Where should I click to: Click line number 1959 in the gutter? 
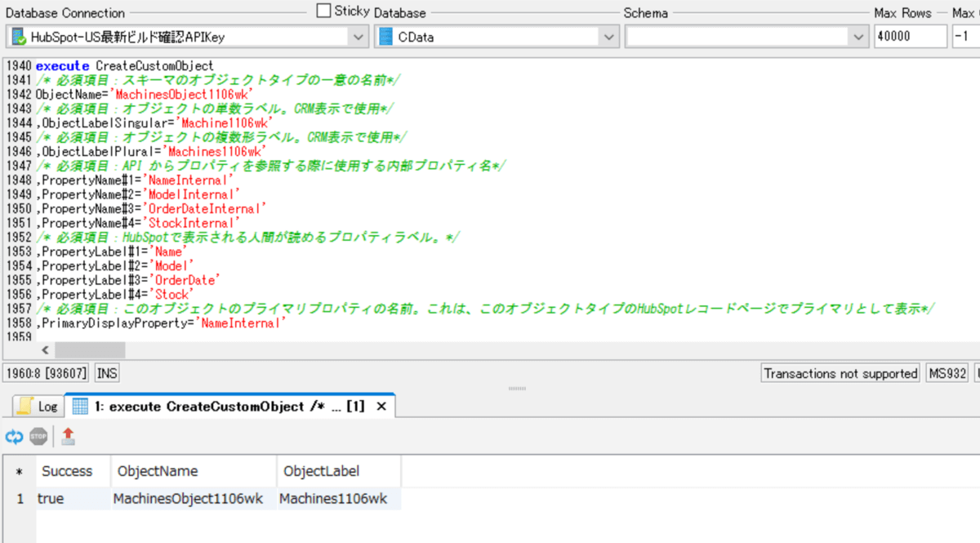[x=18, y=337]
